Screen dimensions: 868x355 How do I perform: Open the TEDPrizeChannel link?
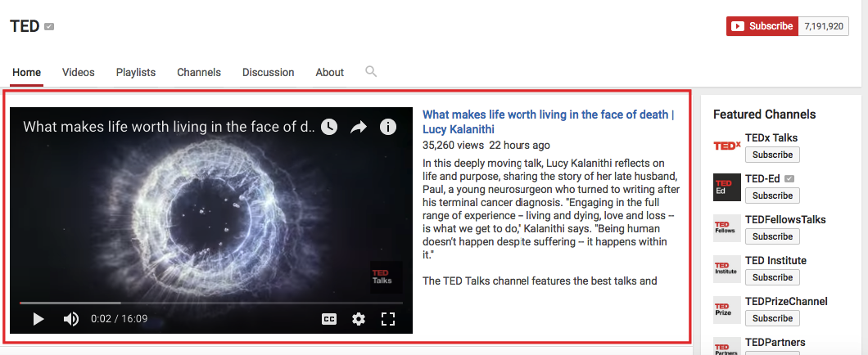click(x=786, y=301)
